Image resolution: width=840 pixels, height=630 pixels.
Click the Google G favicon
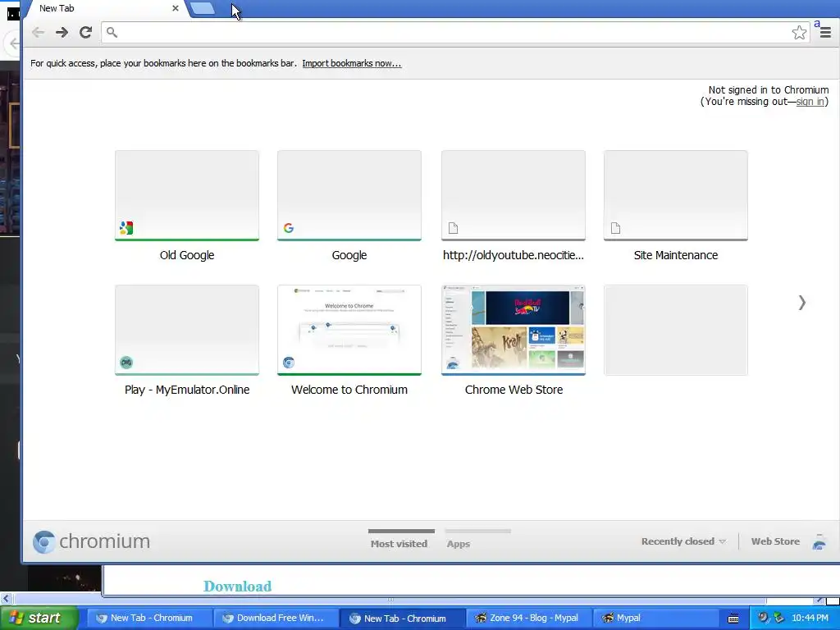pyautogui.click(x=289, y=228)
